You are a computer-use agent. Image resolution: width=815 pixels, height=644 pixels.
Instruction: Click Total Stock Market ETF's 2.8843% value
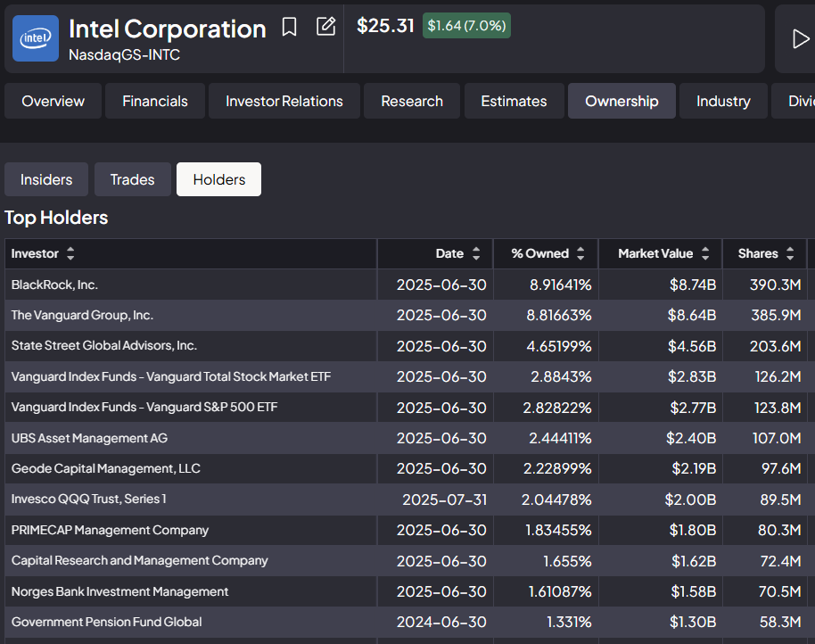click(x=561, y=376)
